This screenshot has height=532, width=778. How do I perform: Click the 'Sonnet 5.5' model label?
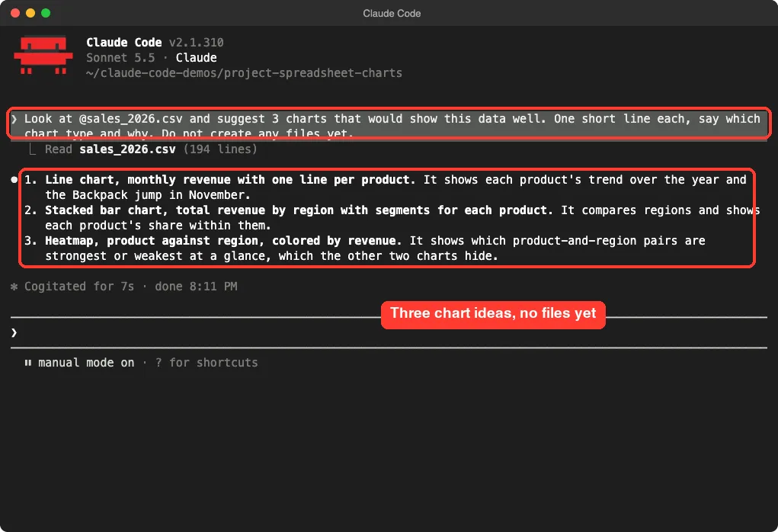coord(120,58)
